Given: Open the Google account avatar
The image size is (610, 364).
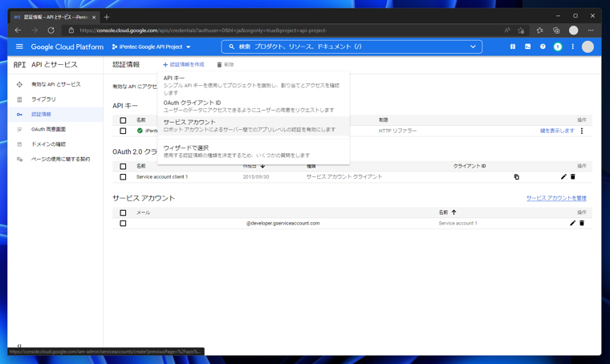Looking at the screenshot, I should coord(588,47).
